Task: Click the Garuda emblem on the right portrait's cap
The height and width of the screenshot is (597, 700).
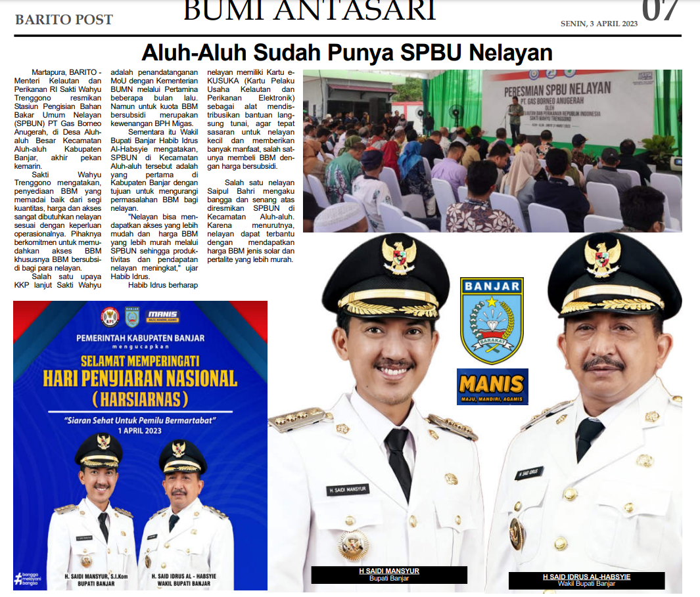Action: coord(602,257)
